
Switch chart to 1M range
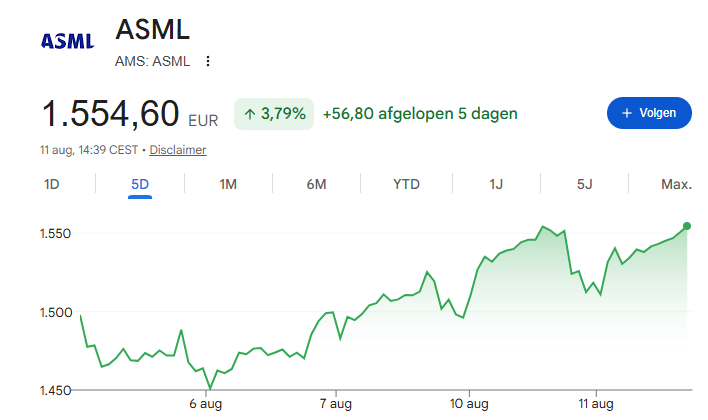coord(228,184)
